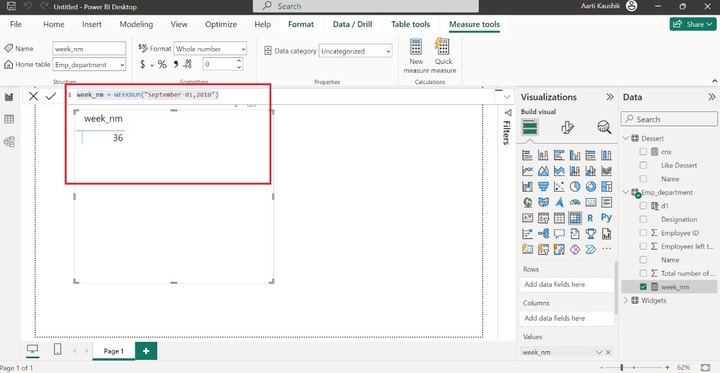Switch to mobile layout icon

(x=57, y=350)
